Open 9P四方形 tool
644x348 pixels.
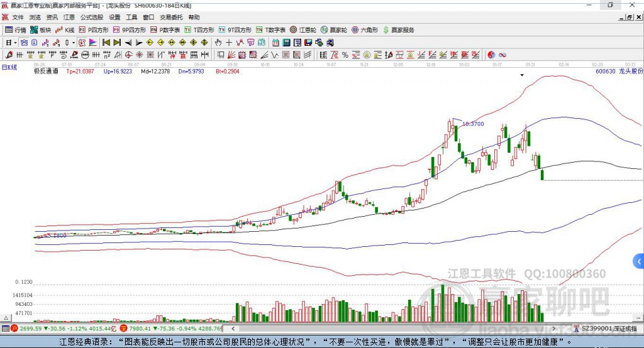tap(130, 30)
